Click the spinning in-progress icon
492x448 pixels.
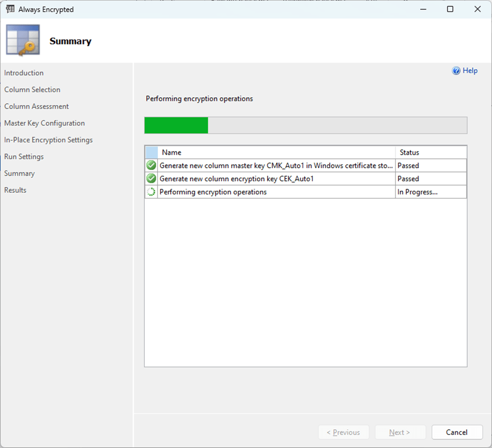151,192
